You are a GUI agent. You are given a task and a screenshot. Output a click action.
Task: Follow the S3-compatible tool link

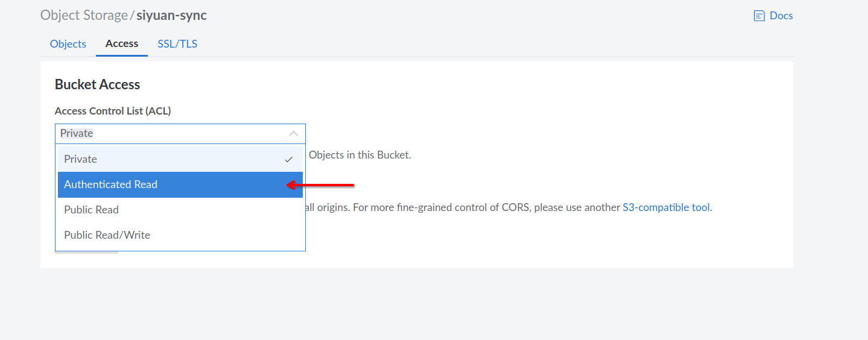666,207
